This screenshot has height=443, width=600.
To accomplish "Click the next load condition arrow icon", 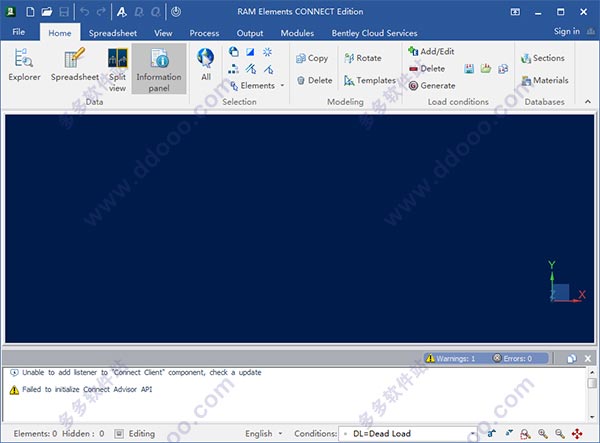I will coord(509,433).
